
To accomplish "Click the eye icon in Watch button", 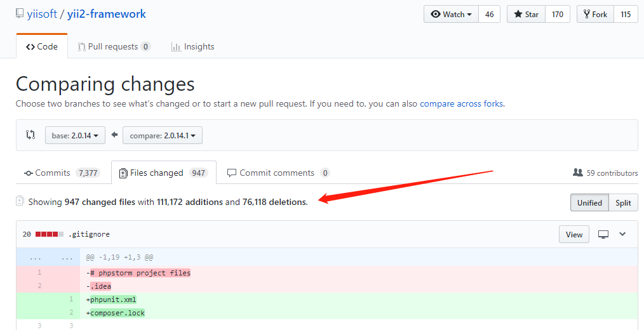I will coord(435,15).
